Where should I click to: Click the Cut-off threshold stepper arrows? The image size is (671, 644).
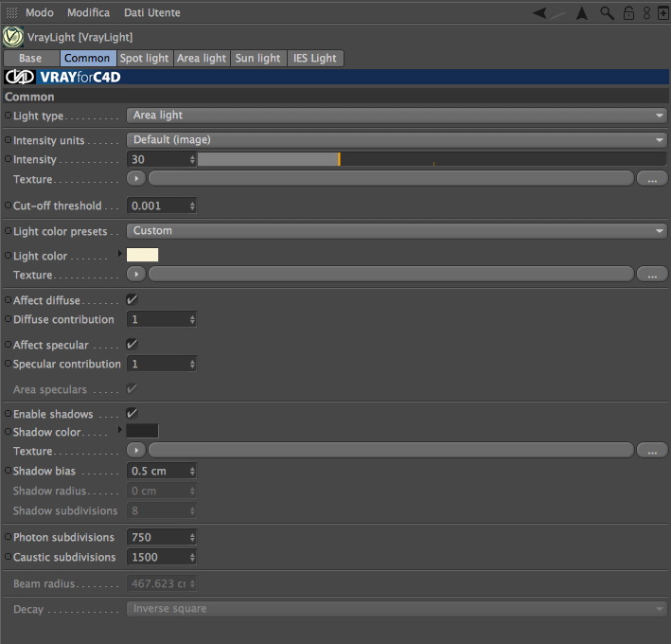[x=192, y=206]
